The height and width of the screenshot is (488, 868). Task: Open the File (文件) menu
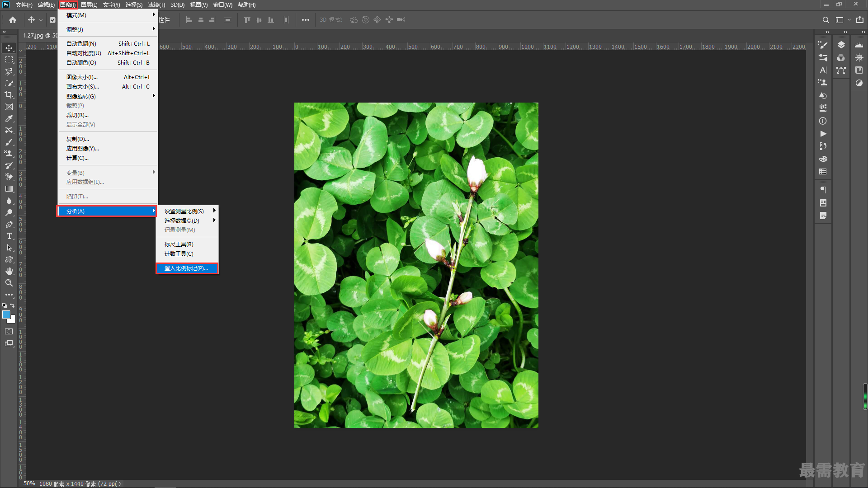click(24, 5)
